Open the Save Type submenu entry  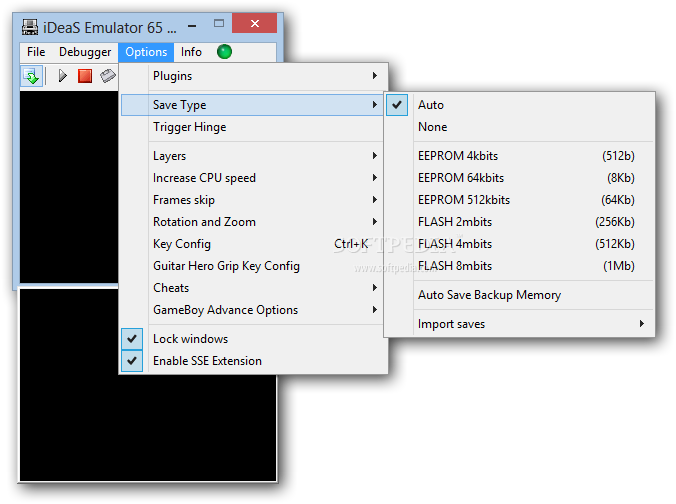click(253, 105)
